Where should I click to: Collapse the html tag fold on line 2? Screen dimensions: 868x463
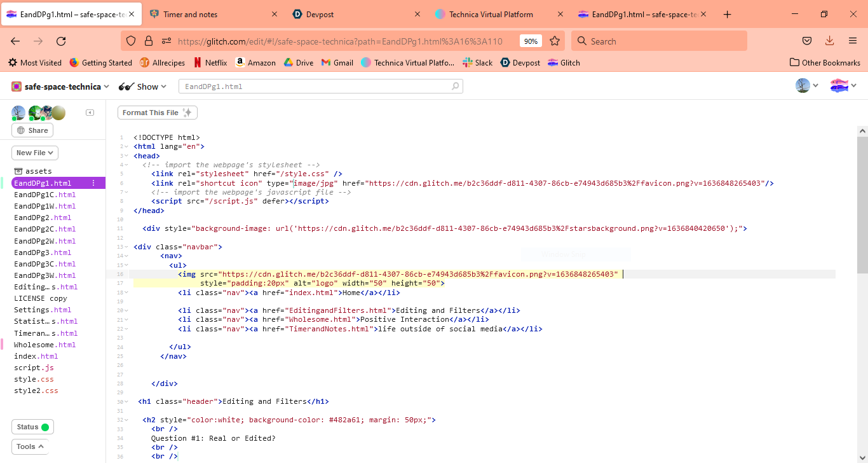[126, 146]
